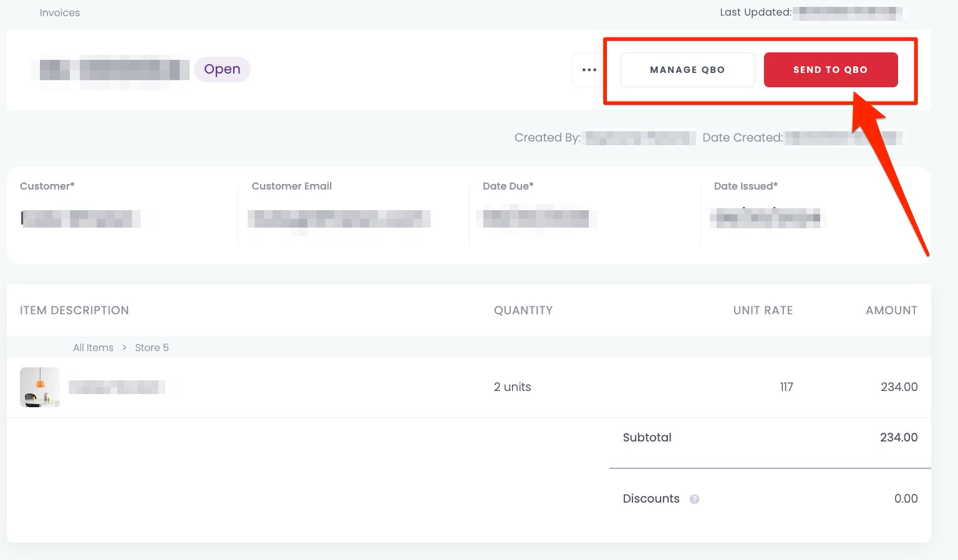This screenshot has height=560, width=958.
Task: Click the blurred invoice title
Action: 114,70
